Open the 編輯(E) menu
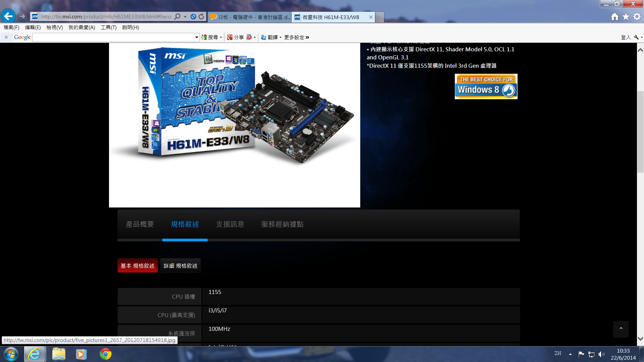 click(x=33, y=27)
